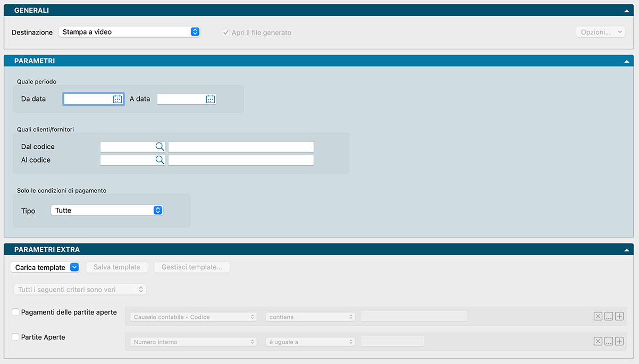This screenshot has height=364, width=639.
Task: Add a criterion row for Pagamenti delle partite aperte
Action: (619, 316)
